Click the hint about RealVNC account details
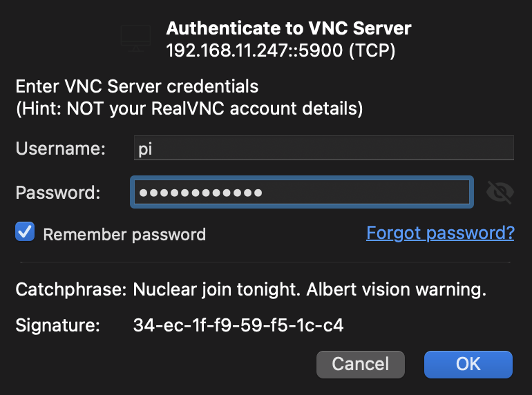The width and height of the screenshot is (532, 395). pos(189,109)
